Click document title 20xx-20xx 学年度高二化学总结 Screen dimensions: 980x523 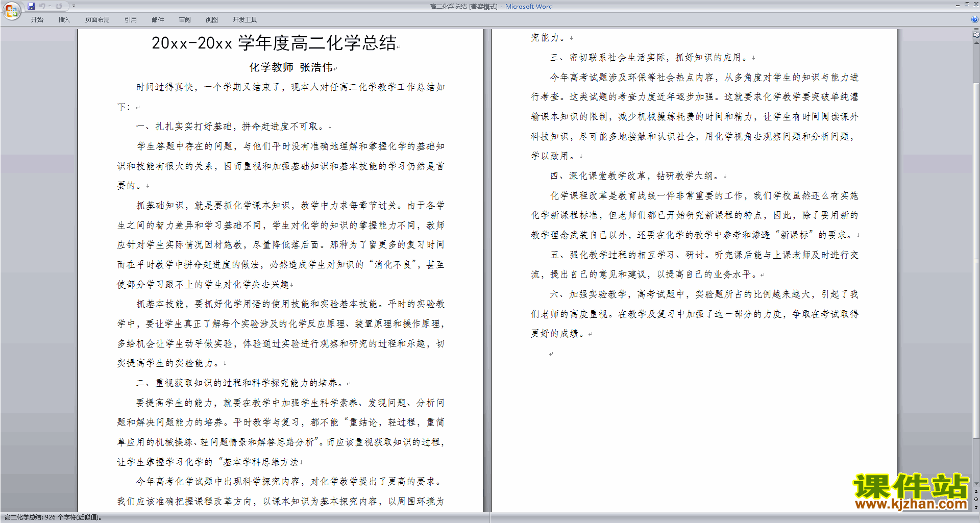coord(274,43)
